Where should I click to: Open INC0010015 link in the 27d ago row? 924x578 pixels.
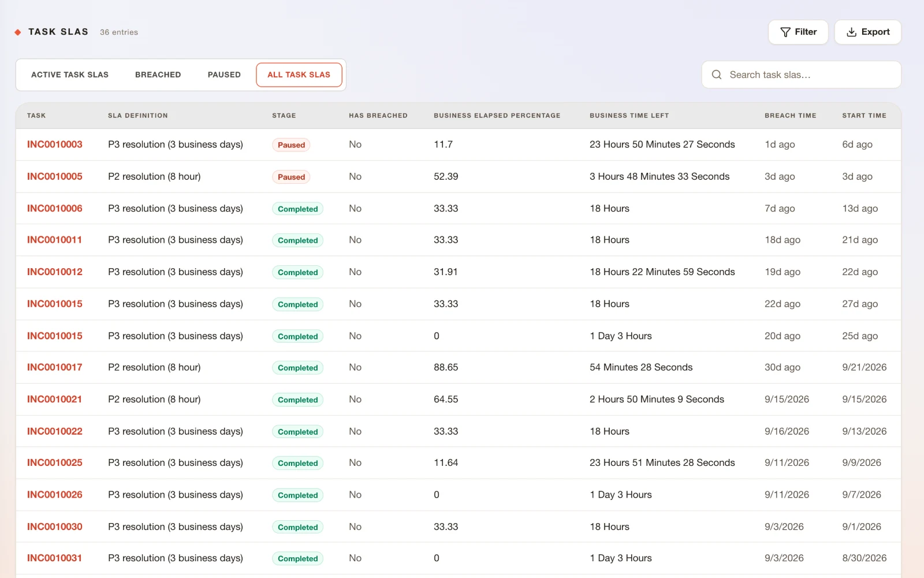click(55, 303)
